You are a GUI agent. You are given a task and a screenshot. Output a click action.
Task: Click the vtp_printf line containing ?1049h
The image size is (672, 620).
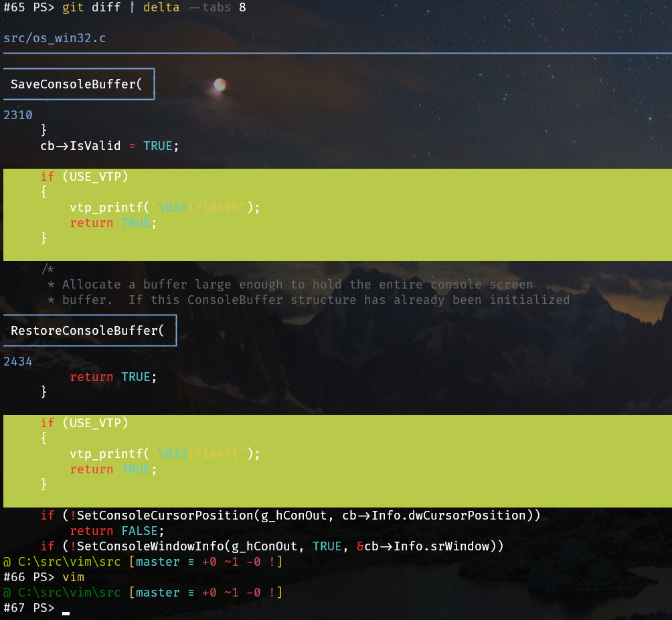point(165,208)
